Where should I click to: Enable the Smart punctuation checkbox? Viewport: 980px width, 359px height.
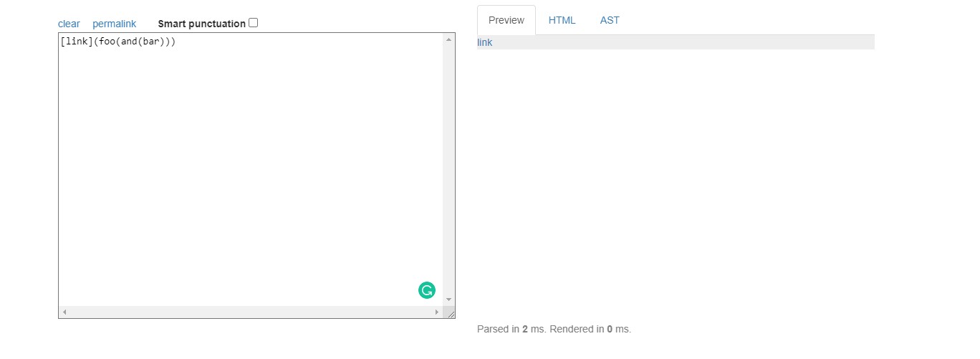(x=254, y=23)
